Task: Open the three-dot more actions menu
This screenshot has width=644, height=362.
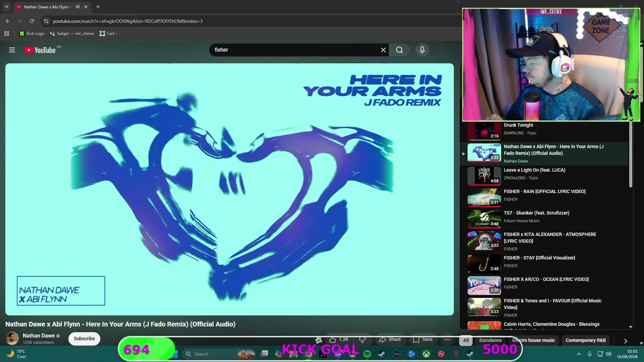Action: tap(447, 339)
